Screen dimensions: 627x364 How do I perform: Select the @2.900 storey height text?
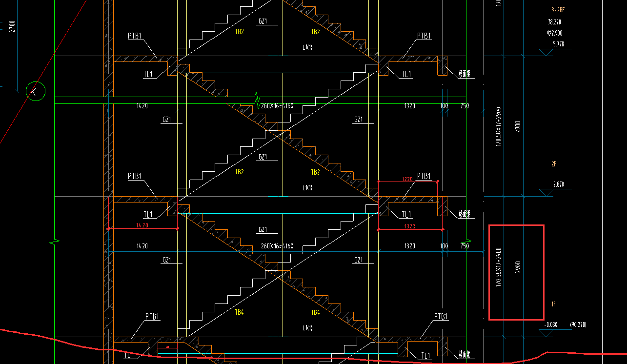555,33
